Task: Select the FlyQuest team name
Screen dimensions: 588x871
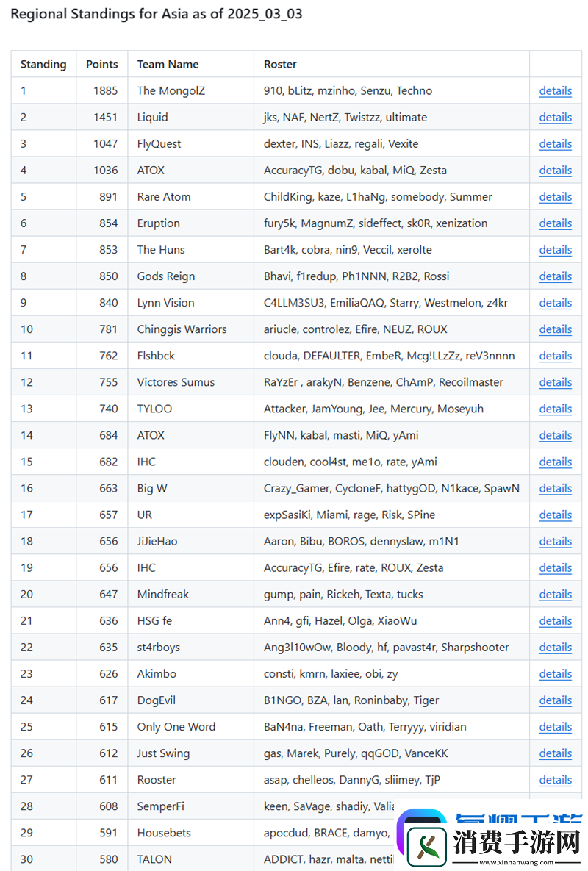Action: (x=159, y=144)
